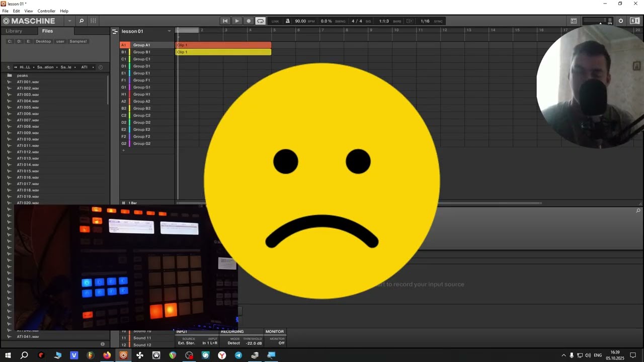Click the swing percentage value
Image resolution: width=644 pixels, height=362 pixels.
click(x=327, y=21)
